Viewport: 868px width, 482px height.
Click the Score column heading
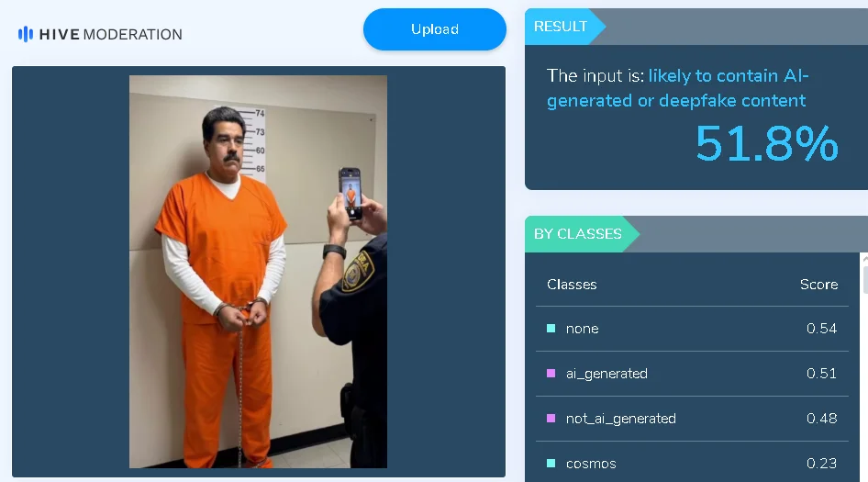(x=818, y=285)
